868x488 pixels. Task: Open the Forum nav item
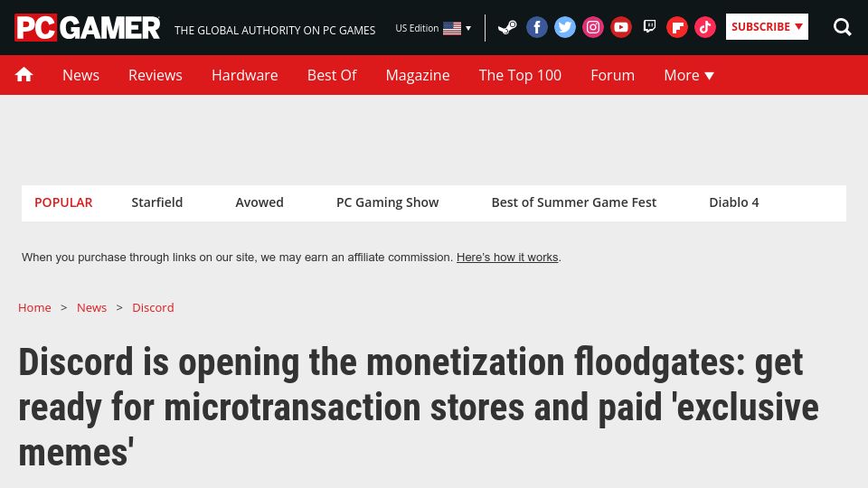click(612, 75)
